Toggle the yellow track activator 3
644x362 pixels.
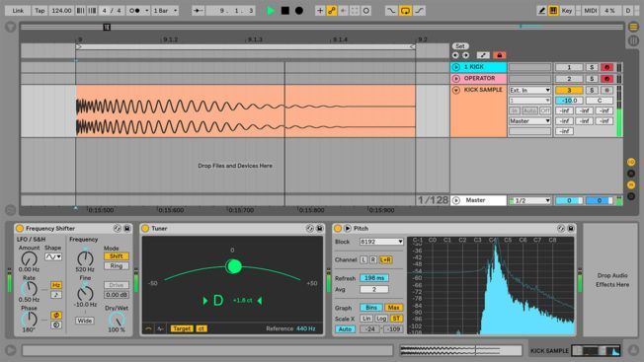[569, 90]
